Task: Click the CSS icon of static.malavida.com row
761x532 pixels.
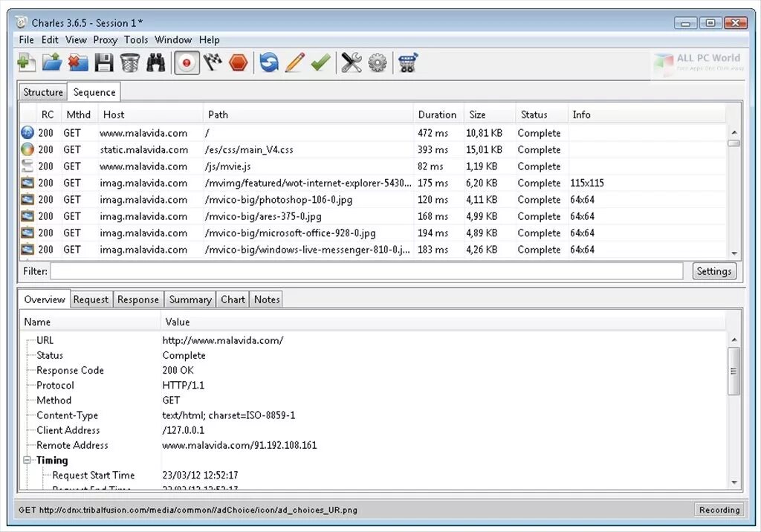Action: 27,149
